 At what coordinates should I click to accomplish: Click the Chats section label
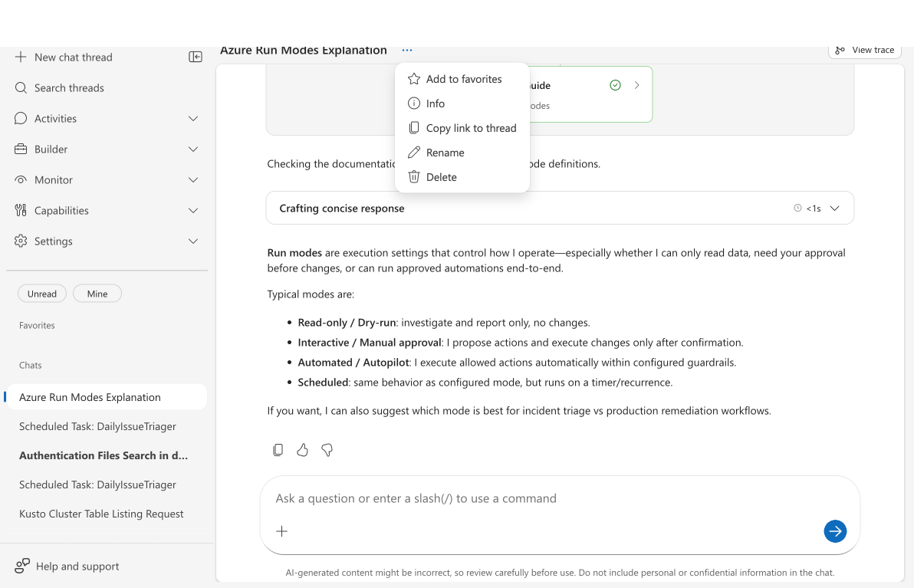pos(31,365)
